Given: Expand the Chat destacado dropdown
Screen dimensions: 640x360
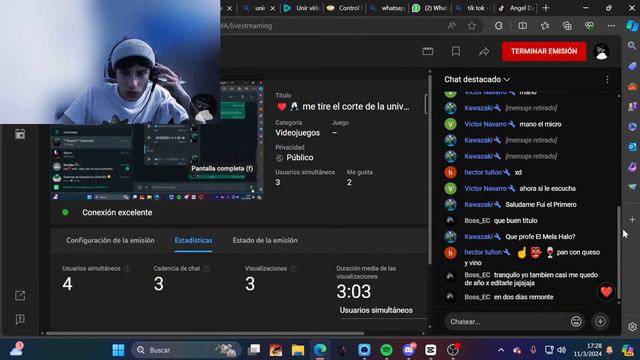Looking at the screenshot, I should 477,80.
